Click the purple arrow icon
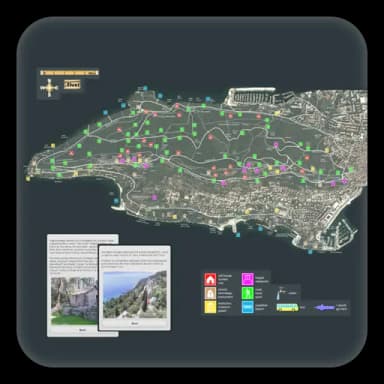 (325, 307)
